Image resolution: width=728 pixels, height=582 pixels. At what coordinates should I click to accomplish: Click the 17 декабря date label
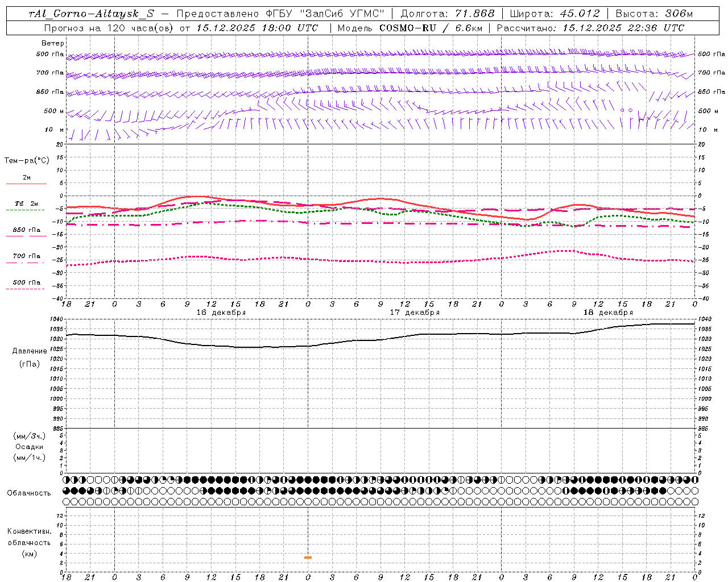tap(415, 313)
